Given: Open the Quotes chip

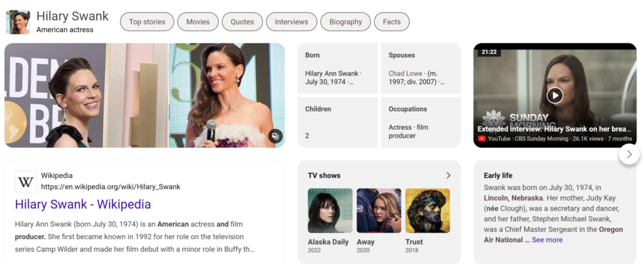Looking at the screenshot, I should (x=242, y=22).
